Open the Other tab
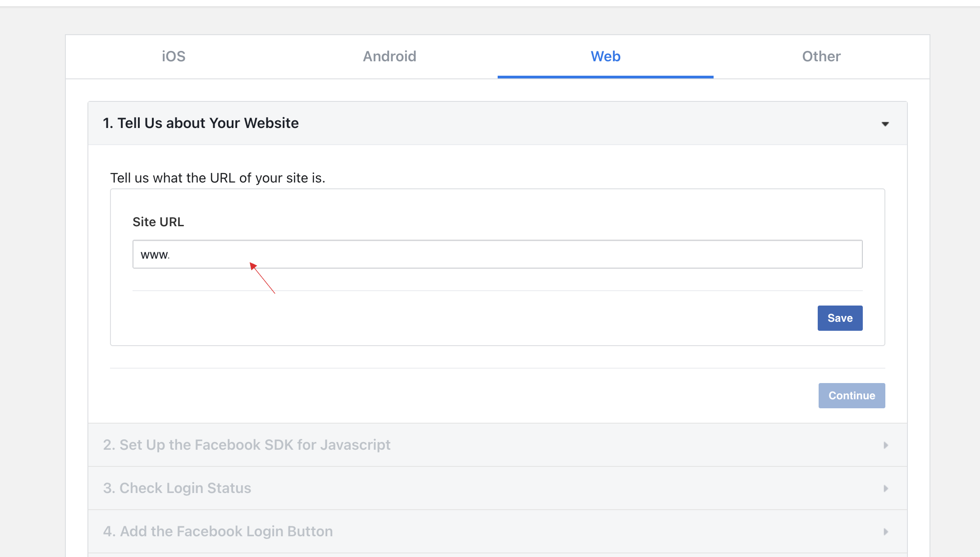The image size is (980, 557). click(x=821, y=56)
